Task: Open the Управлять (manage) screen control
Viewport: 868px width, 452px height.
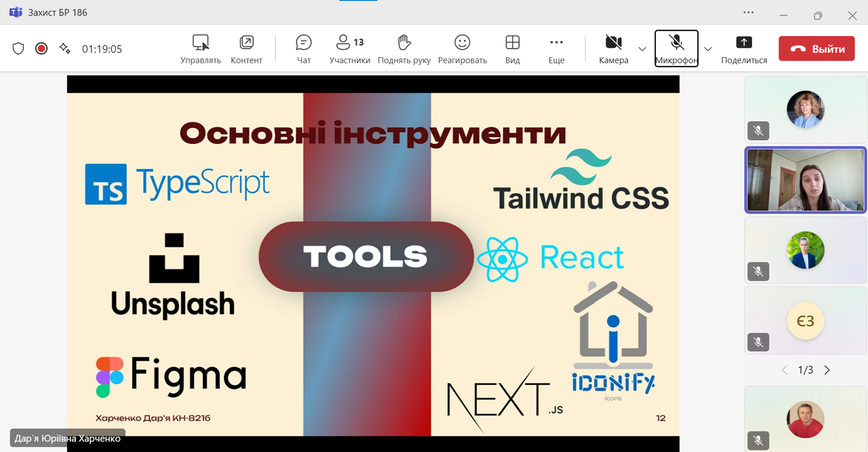Action: 200,48
